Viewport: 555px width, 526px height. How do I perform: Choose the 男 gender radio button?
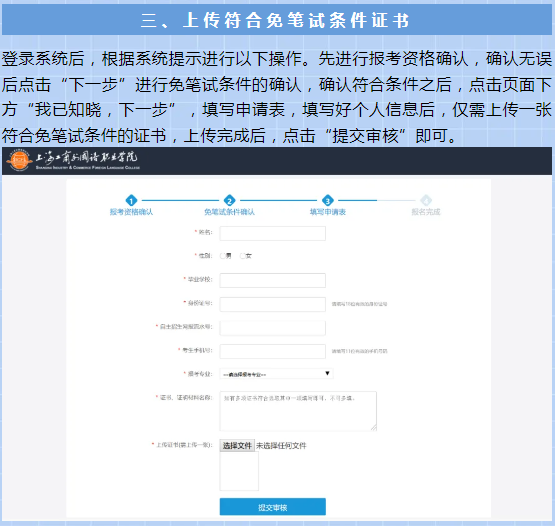(222, 256)
